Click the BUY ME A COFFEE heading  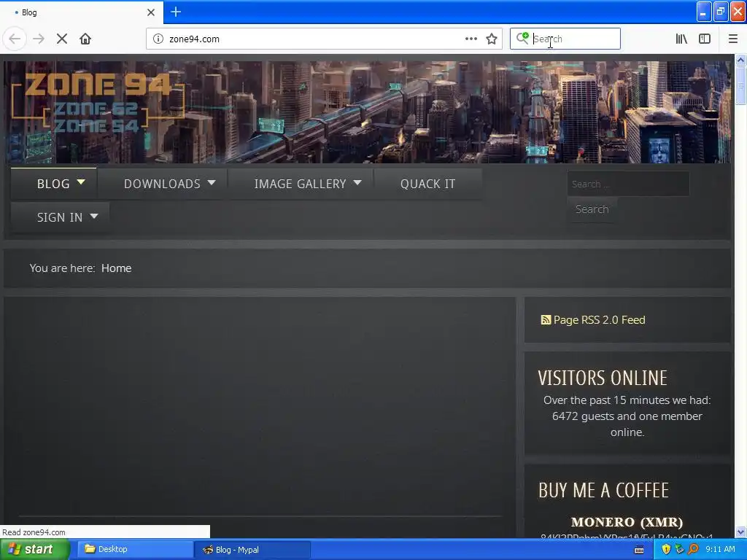(603, 491)
